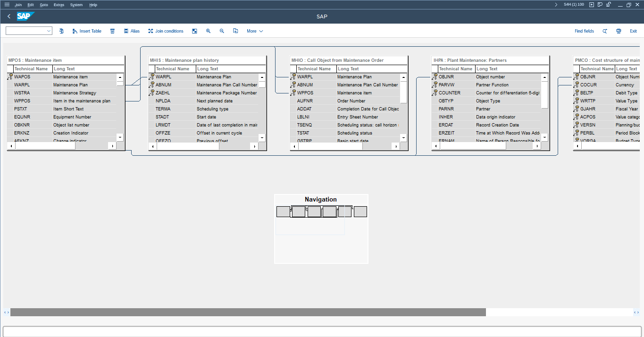
Task: Click the Insert Table button
Action: point(87,31)
